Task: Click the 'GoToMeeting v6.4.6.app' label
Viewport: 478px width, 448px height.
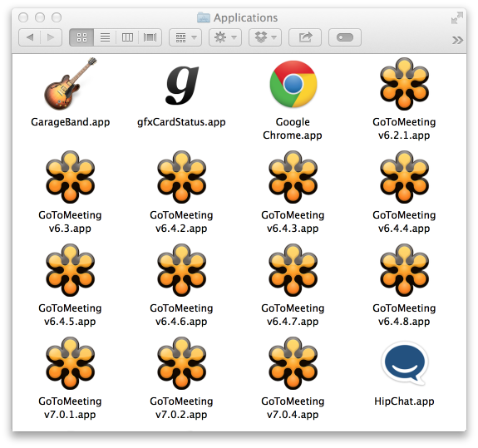Action: [x=181, y=315]
